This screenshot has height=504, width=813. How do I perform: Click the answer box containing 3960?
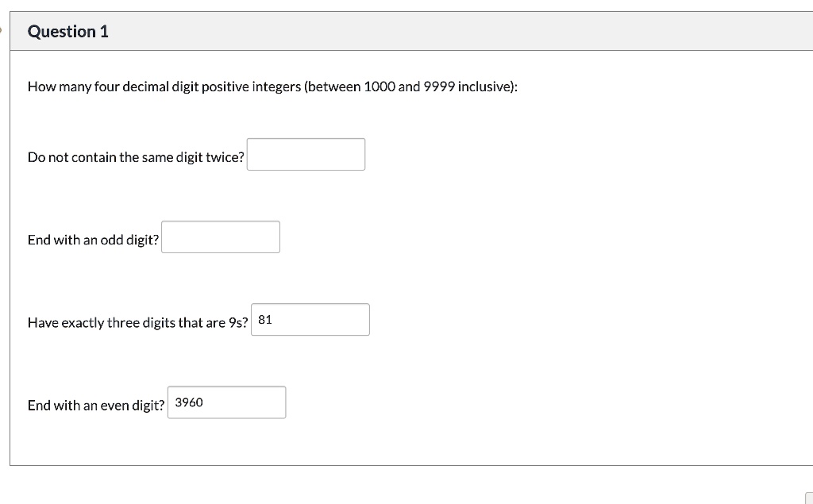pos(226,402)
